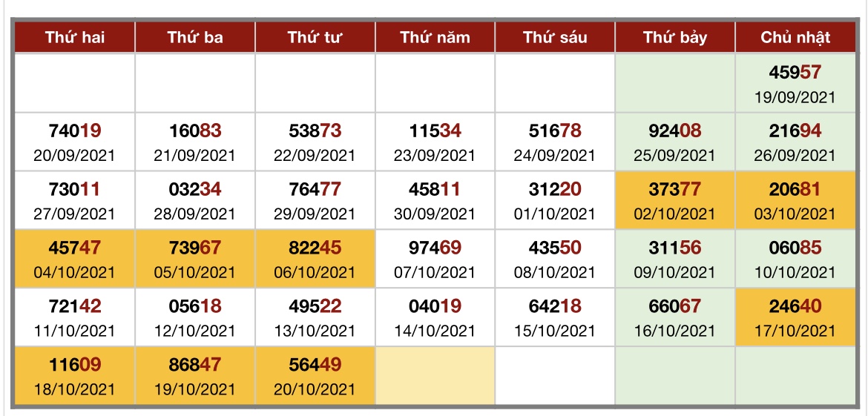This screenshot has height=416, width=868.
Task: Click the highlighted cell 37377 on 02/10/2021
Action: [675, 200]
